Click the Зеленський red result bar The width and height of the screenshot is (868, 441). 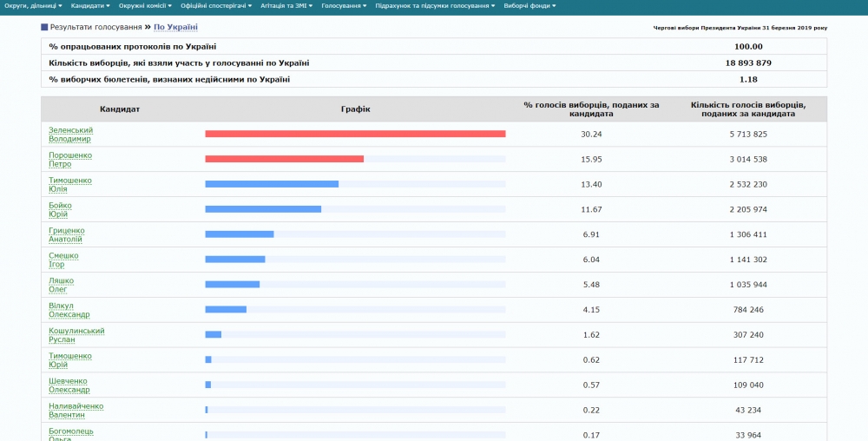point(355,134)
